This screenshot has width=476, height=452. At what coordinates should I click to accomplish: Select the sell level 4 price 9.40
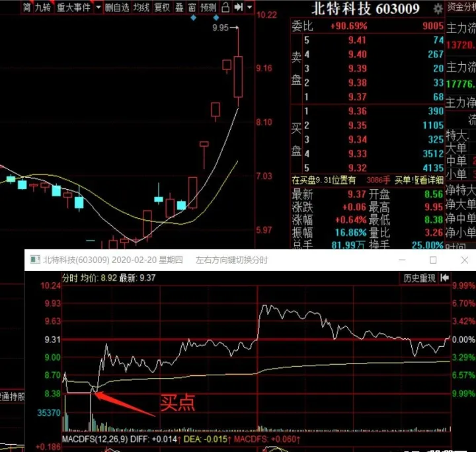click(x=357, y=54)
